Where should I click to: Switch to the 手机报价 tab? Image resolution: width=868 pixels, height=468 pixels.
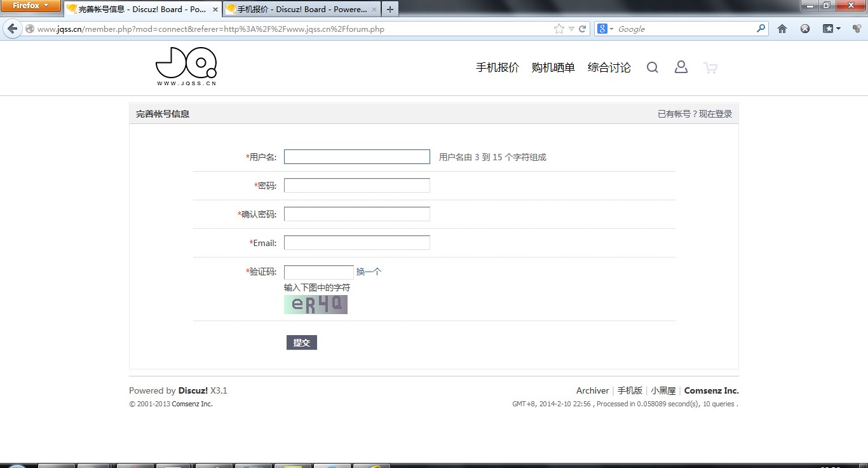(x=302, y=10)
